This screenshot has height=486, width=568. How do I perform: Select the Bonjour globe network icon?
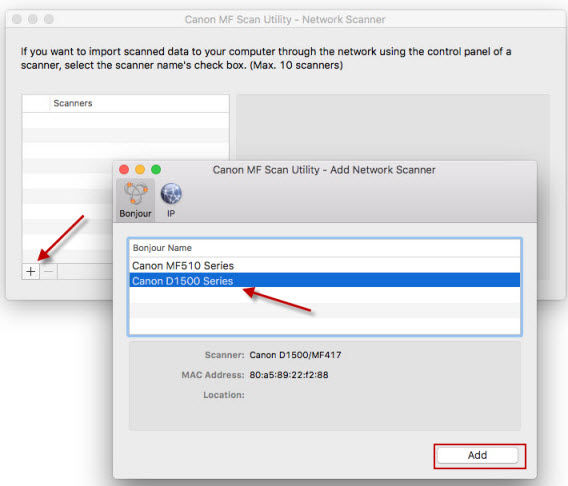pos(136,193)
